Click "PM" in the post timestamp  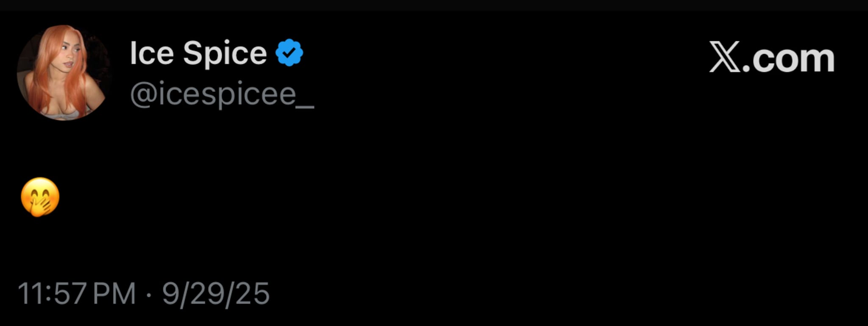[x=114, y=293]
